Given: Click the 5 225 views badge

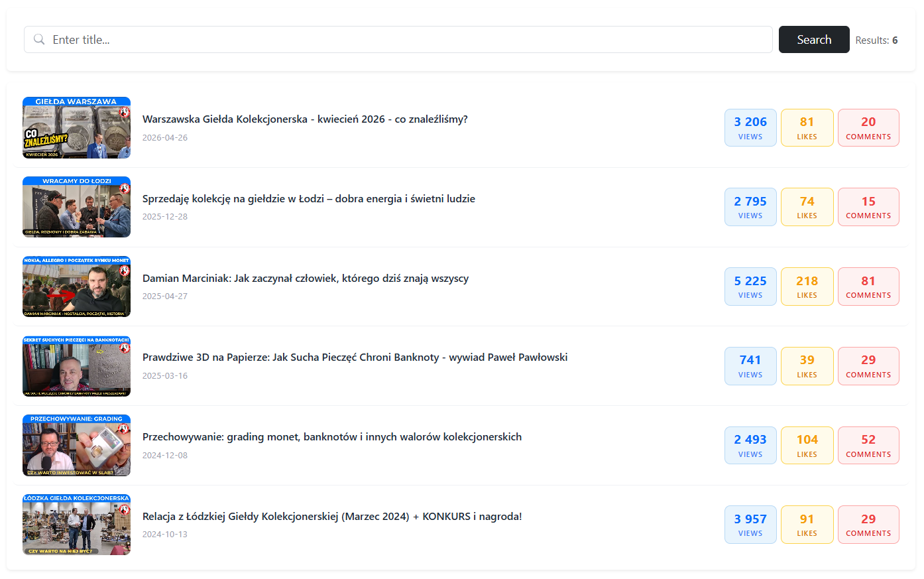Looking at the screenshot, I should [x=750, y=287].
